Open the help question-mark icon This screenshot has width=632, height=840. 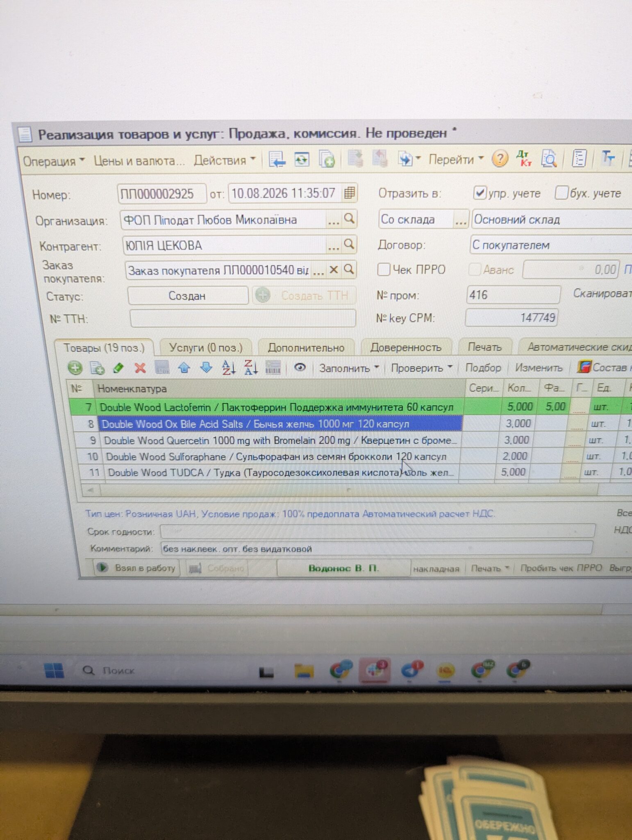click(500, 158)
